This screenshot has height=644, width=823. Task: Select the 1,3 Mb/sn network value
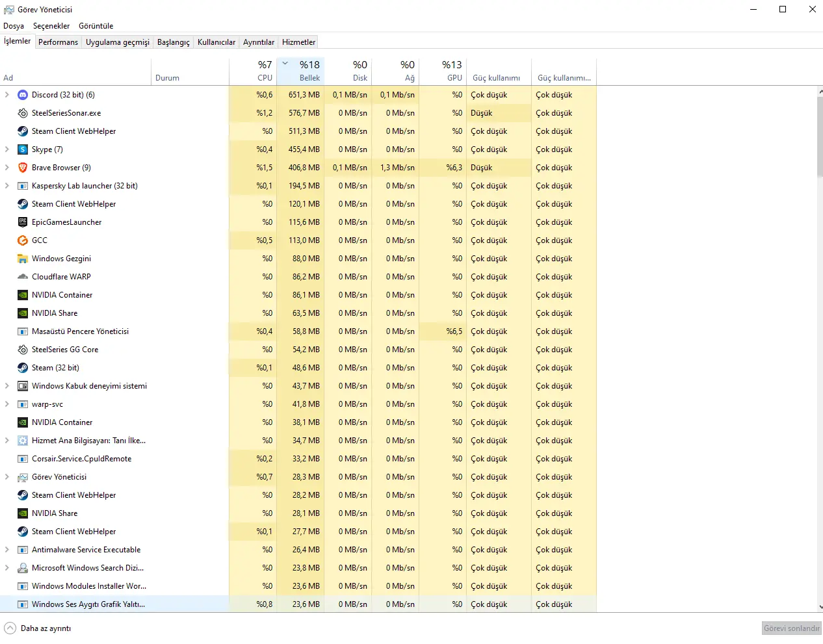coord(395,168)
